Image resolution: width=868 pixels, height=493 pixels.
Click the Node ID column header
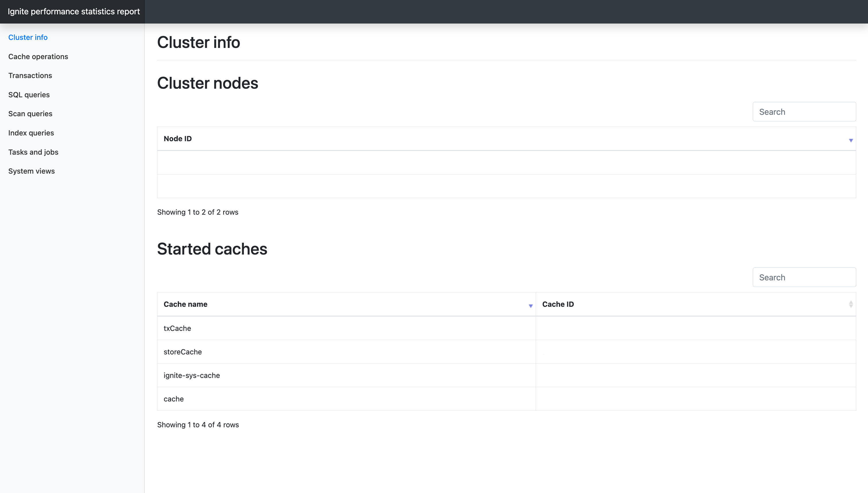coord(506,139)
